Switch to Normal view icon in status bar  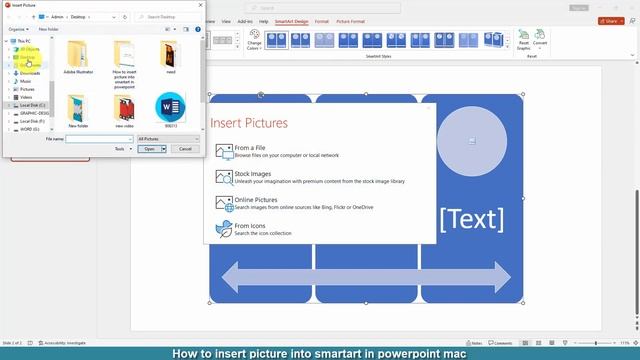pyautogui.click(x=525, y=343)
